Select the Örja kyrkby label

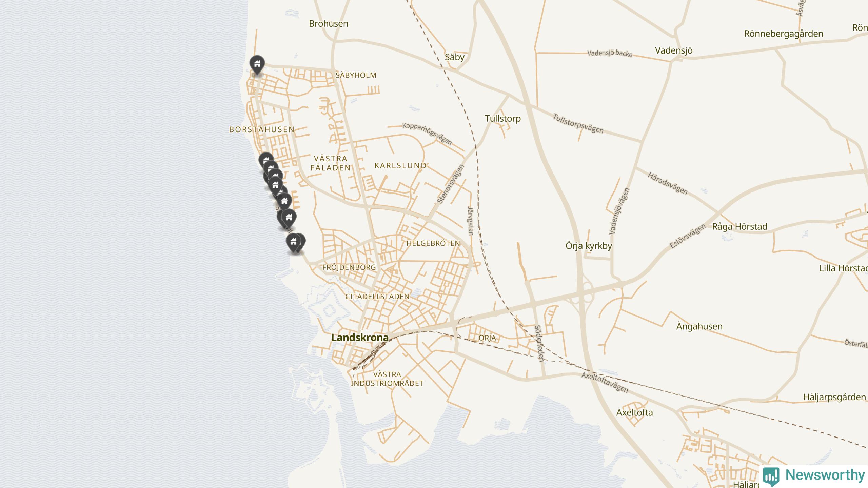tap(589, 246)
